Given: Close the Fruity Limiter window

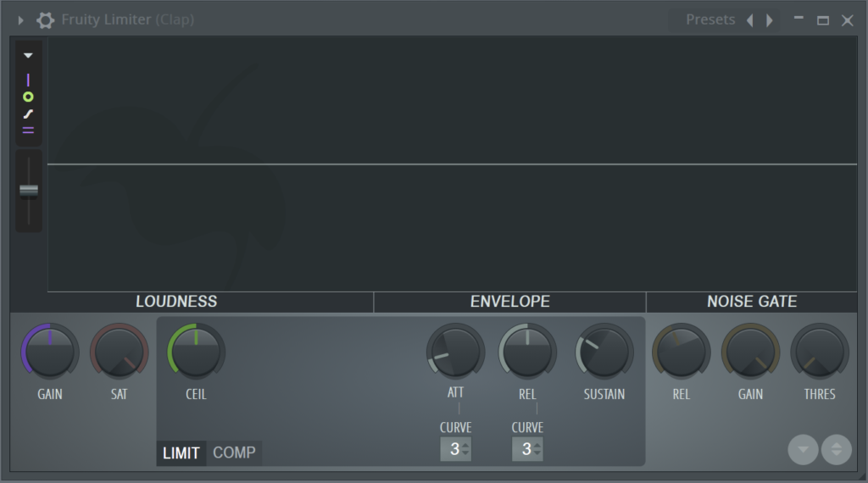Looking at the screenshot, I should point(848,20).
